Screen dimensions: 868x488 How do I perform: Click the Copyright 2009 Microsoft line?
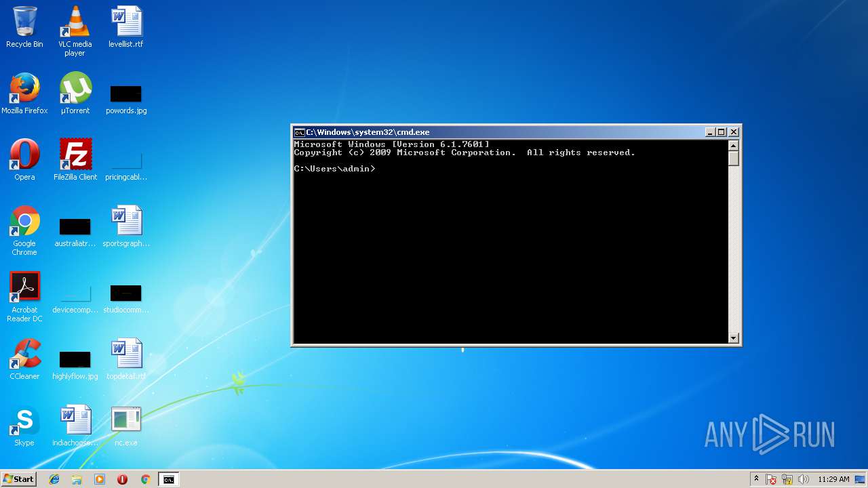pyautogui.click(x=465, y=152)
